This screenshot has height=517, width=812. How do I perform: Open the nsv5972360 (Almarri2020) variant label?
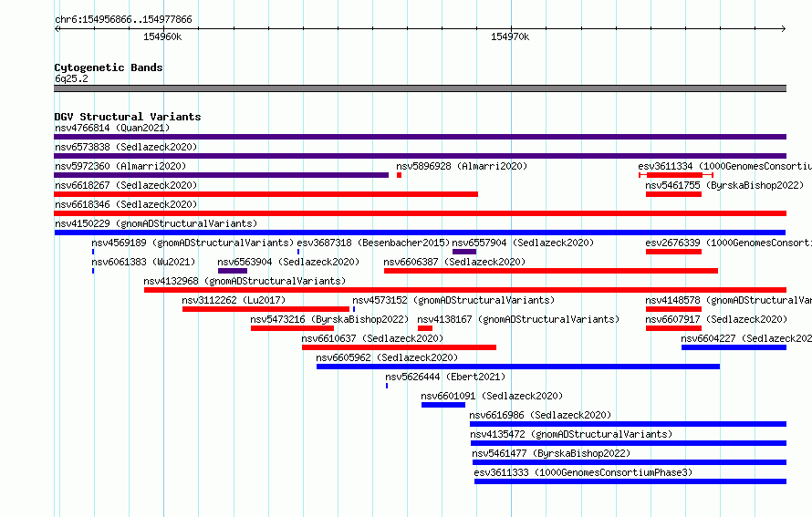(x=120, y=166)
